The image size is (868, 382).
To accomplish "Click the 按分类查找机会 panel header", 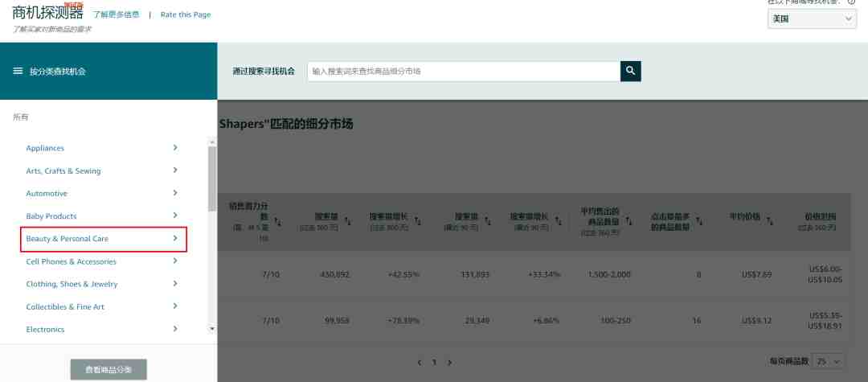I will pyautogui.click(x=108, y=71).
